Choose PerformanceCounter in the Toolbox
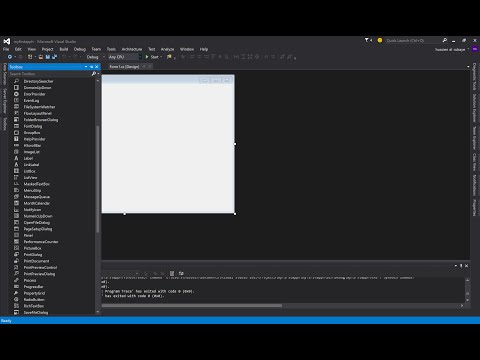The width and height of the screenshot is (480, 360). pos(41,242)
